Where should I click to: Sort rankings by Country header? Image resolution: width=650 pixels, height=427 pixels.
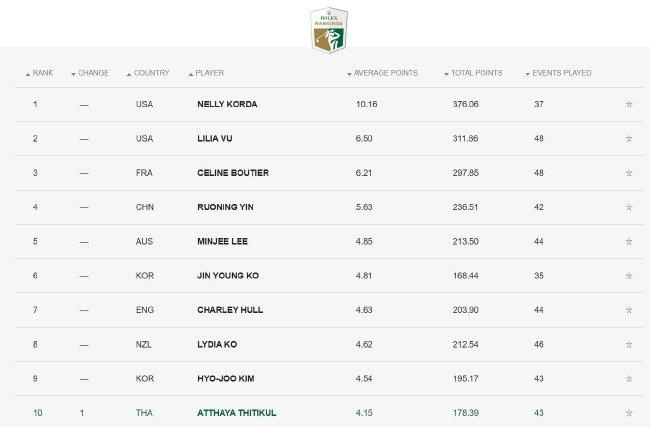[x=148, y=73]
